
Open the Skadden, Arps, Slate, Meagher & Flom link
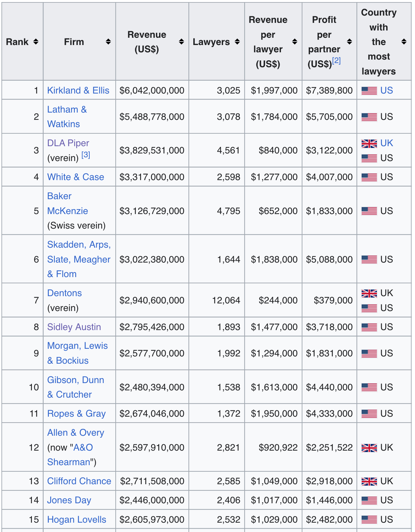tap(79, 259)
